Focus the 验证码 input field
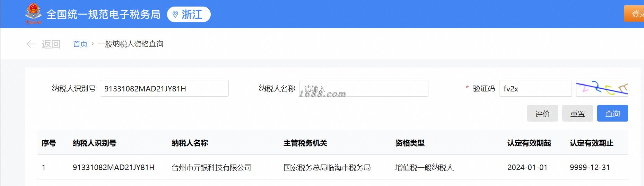The width and height of the screenshot is (644, 186). point(536,88)
